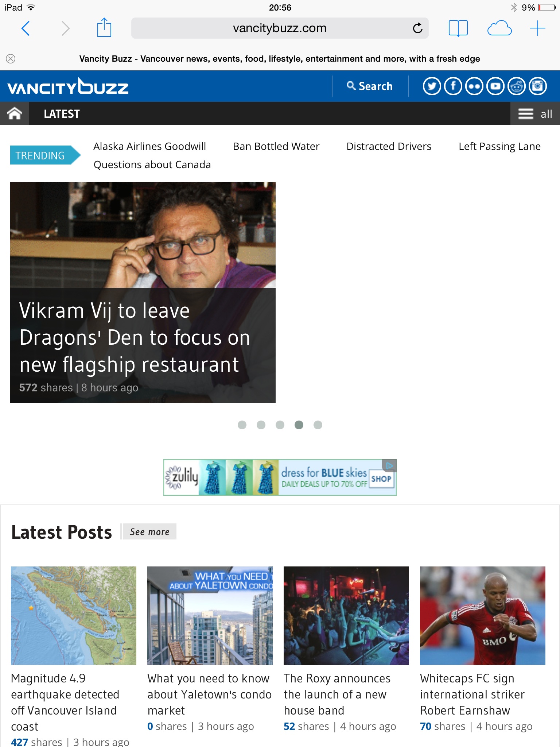Screen dimensions: 560x747
Task: Open trending link 'Ban Bottled Water'
Action: 276,146
